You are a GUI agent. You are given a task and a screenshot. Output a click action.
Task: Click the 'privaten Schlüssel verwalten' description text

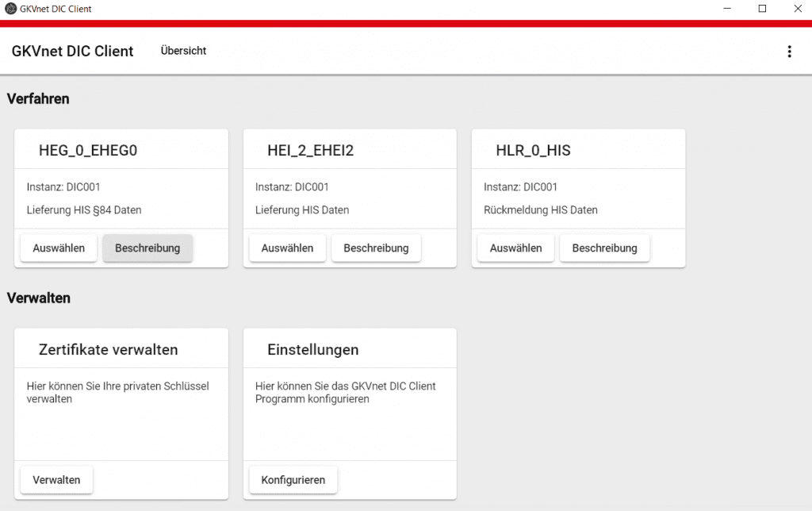(x=117, y=392)
